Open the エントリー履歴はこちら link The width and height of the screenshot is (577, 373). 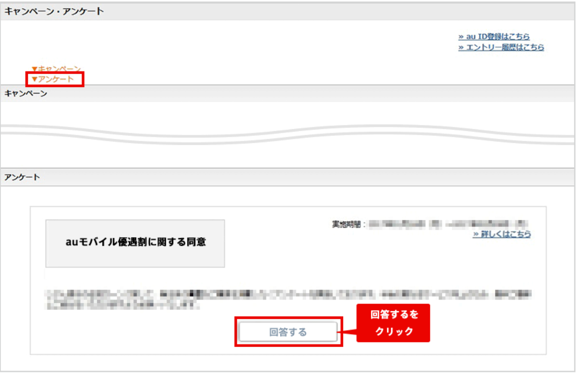pos(501,47)
